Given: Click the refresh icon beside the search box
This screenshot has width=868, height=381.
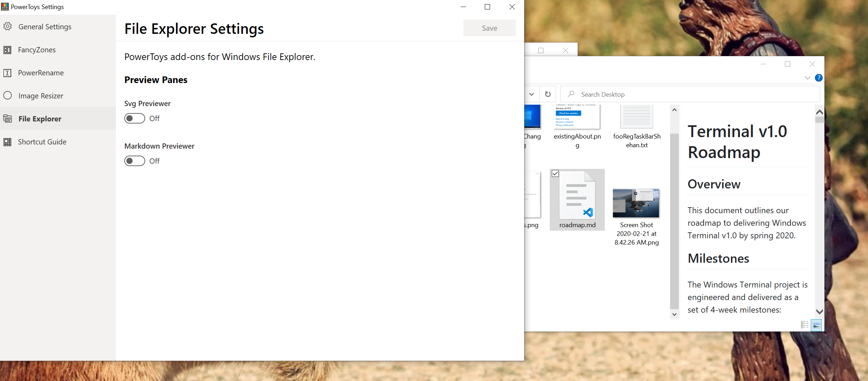Looking at the screenshot, I should click(x=548, y=94).
